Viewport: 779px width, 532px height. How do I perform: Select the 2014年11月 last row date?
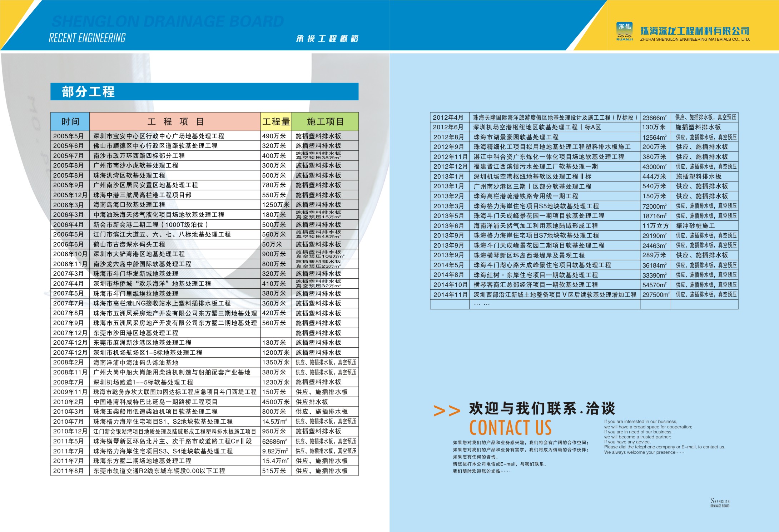[x=450, y=295]
